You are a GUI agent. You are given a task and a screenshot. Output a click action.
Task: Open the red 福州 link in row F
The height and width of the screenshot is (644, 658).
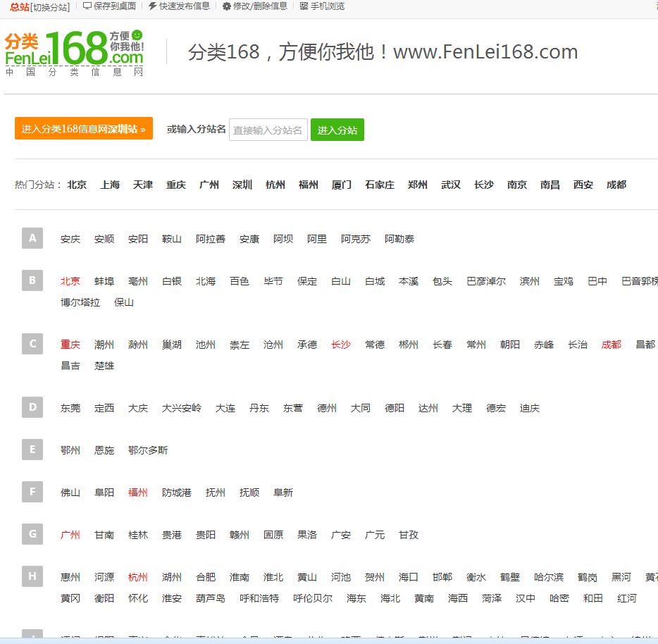pyautogui.click(x=138, y=493)
